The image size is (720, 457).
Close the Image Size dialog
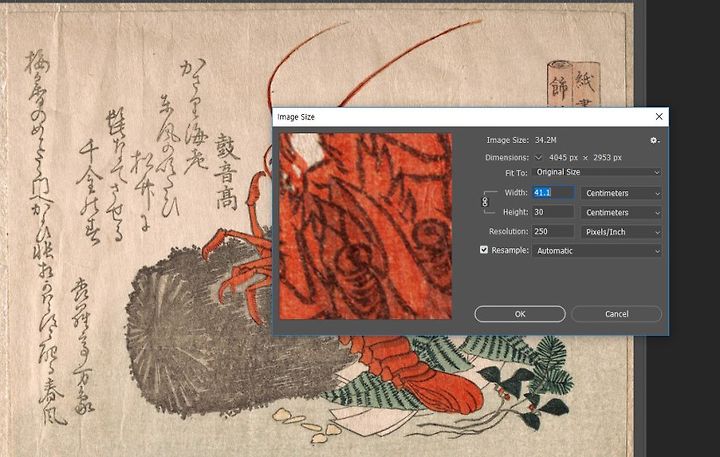coord(659,117)
